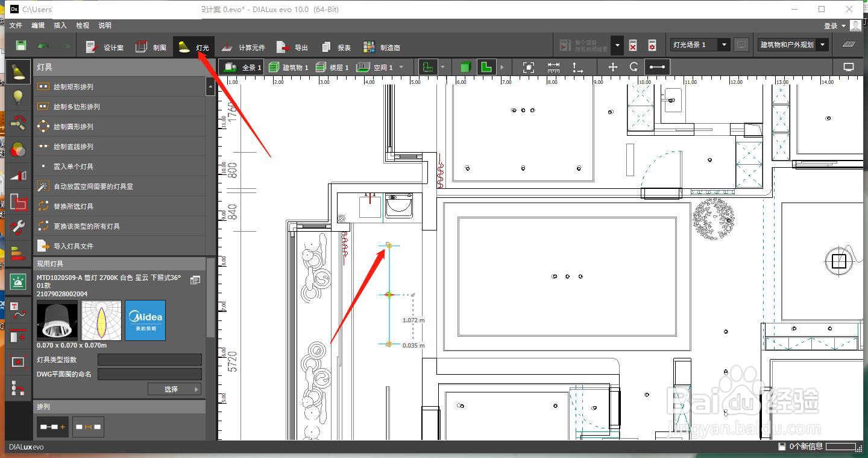Choose 置入单个灯具 single luminaire
868x458 pixels.
point(119,167)
